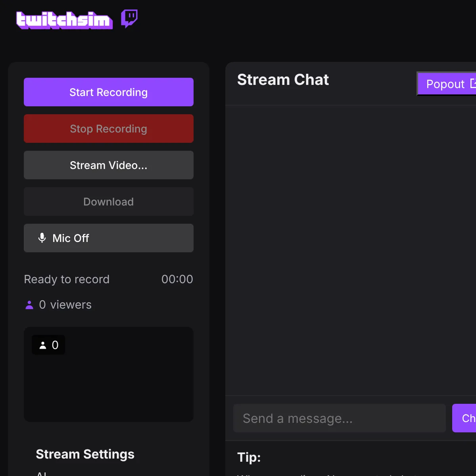Image resolution: width=476 pixels, height=476 pixels.
Task: Click the Download button
Action: coord(109,202)
